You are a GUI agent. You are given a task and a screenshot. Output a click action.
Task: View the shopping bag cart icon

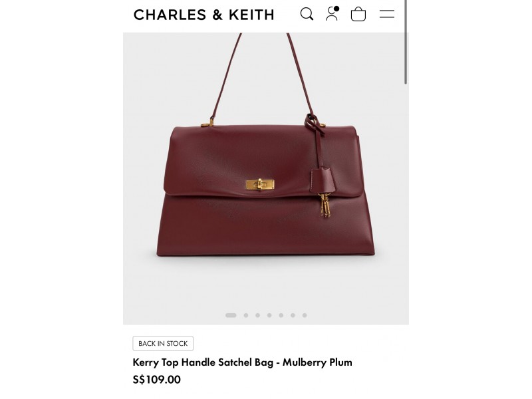[x=358, y=14]
